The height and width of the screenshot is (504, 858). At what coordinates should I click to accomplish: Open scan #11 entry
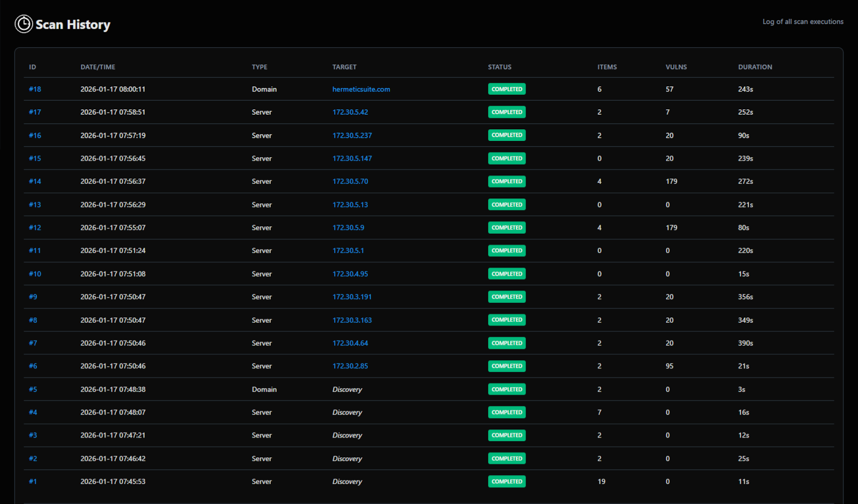[35, 251]
